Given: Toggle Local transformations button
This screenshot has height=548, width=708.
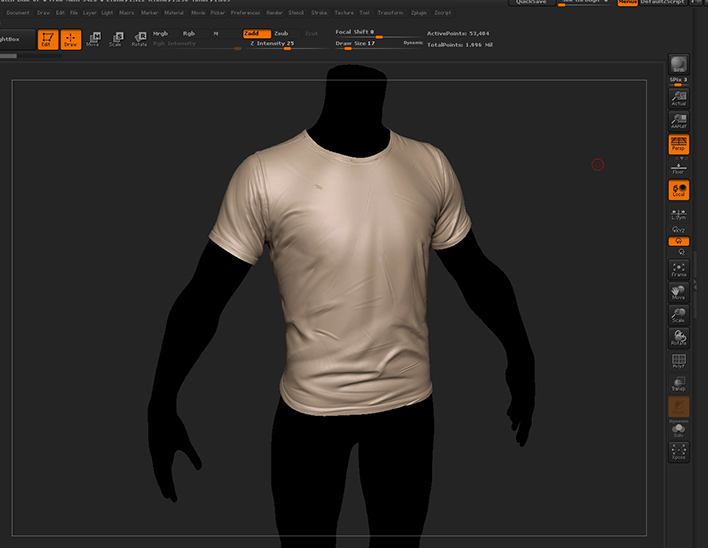Looking at the screenshot, I should [x=678, y=190].
